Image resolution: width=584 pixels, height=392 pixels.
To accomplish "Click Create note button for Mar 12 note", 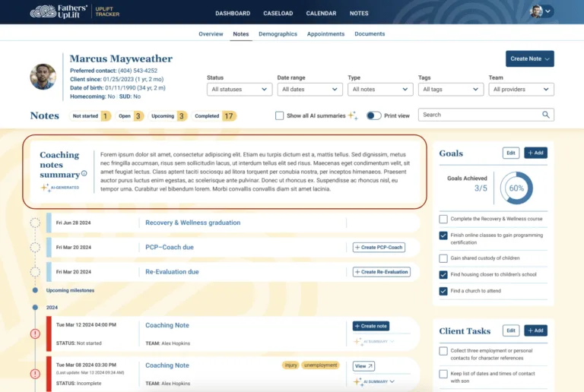I will tap(371, 326).
